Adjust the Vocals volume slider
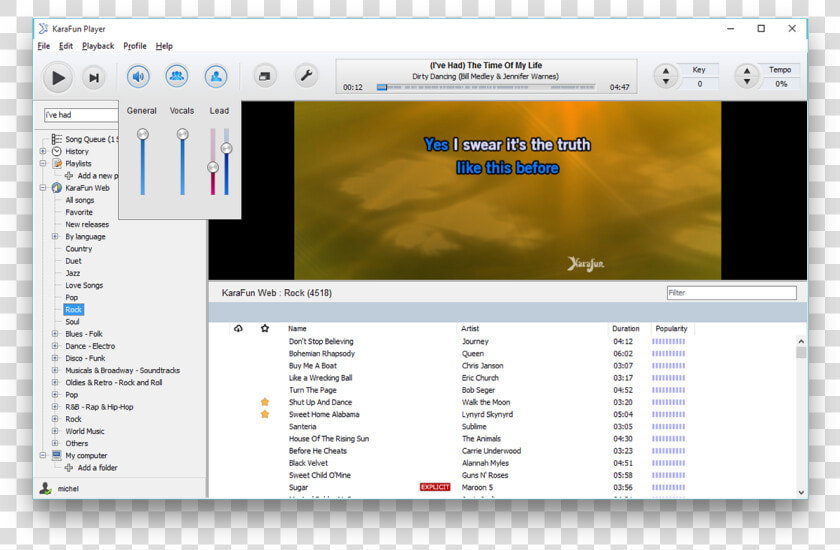Screen dimensions: 840x550 (183, 134)
